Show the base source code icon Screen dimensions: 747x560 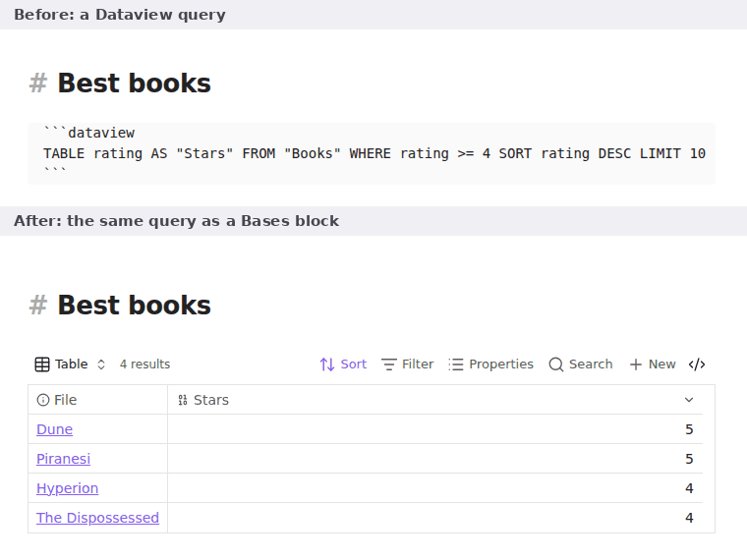pos(697,364)
